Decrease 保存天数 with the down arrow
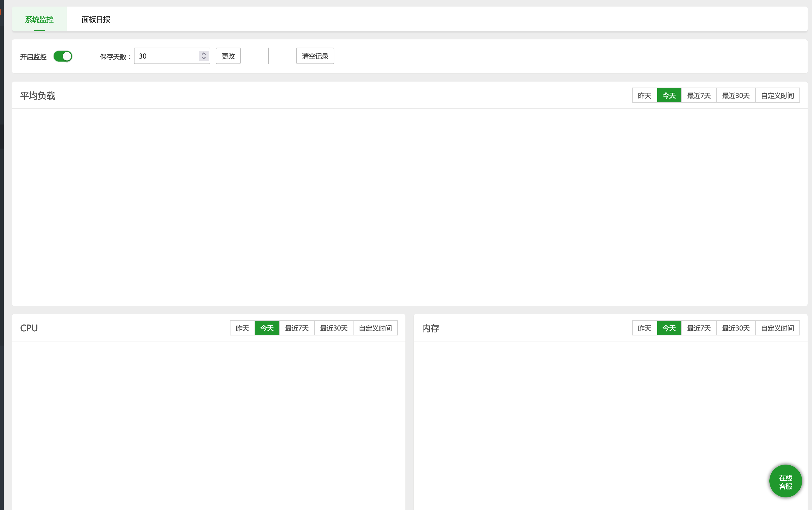This screenshot has height=510, width=812. pos(204,58)
